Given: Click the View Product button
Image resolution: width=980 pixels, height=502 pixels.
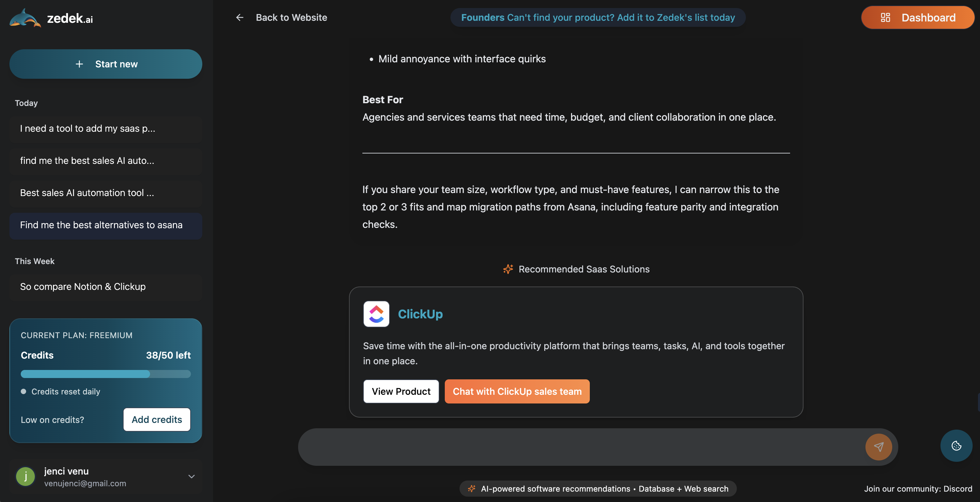Looking at the screenshot, I should click(x=401, y=391).
